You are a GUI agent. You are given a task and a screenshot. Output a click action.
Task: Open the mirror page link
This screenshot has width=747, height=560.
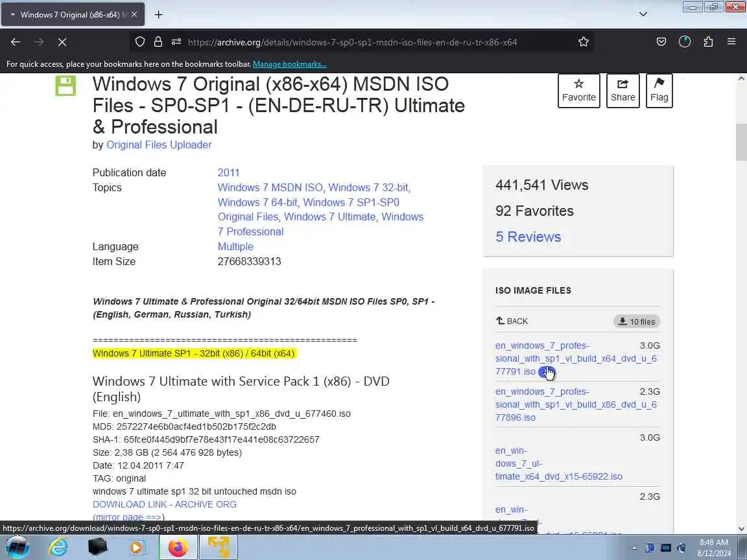pyautogui.click(x=128, y=517)
